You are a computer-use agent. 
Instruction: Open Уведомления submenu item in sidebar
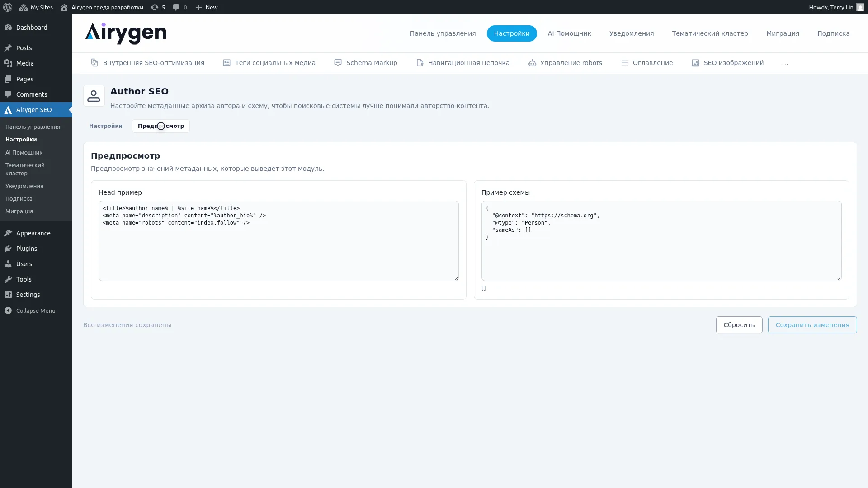(x=24, y=186)
